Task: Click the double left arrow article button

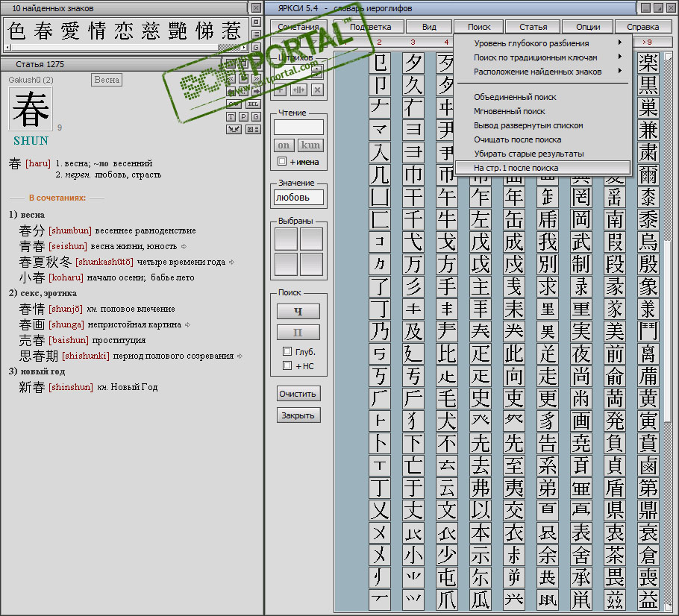Action: tap(231, 78)
